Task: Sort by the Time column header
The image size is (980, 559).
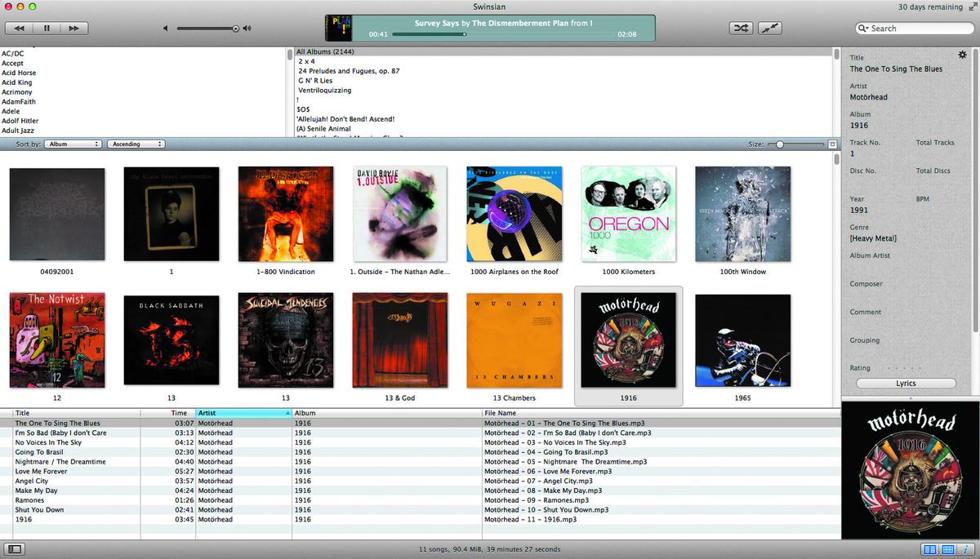Action: (168, 413)
